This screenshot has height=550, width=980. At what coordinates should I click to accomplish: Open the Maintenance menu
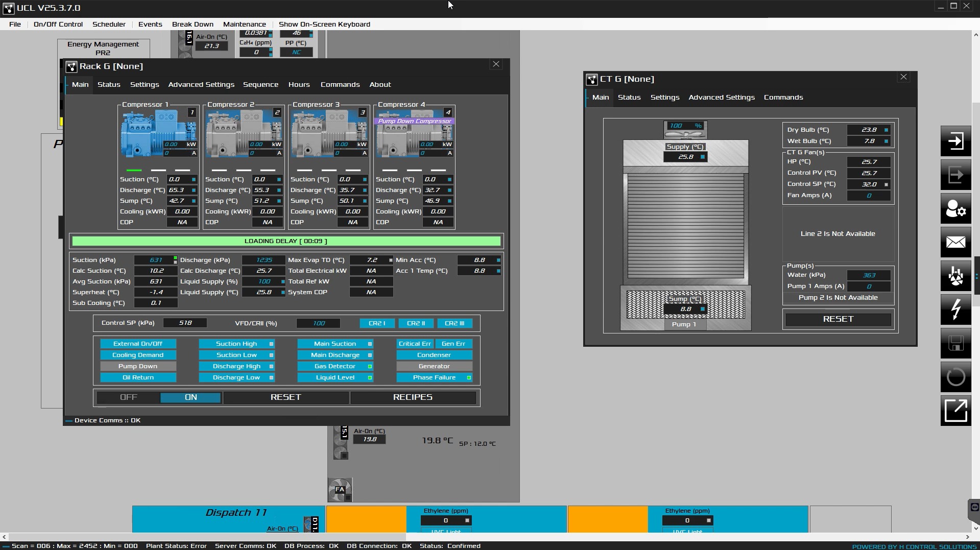point(245,24)
